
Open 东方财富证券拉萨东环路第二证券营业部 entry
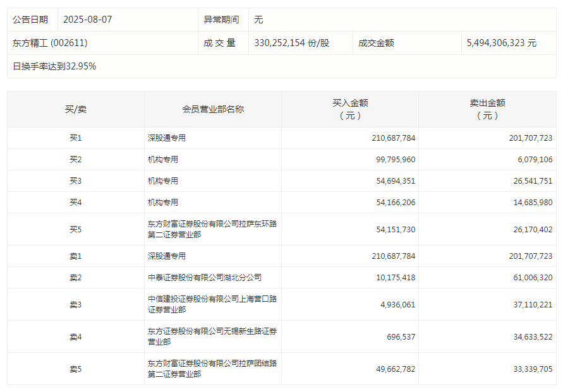click(x=212, y=229)
